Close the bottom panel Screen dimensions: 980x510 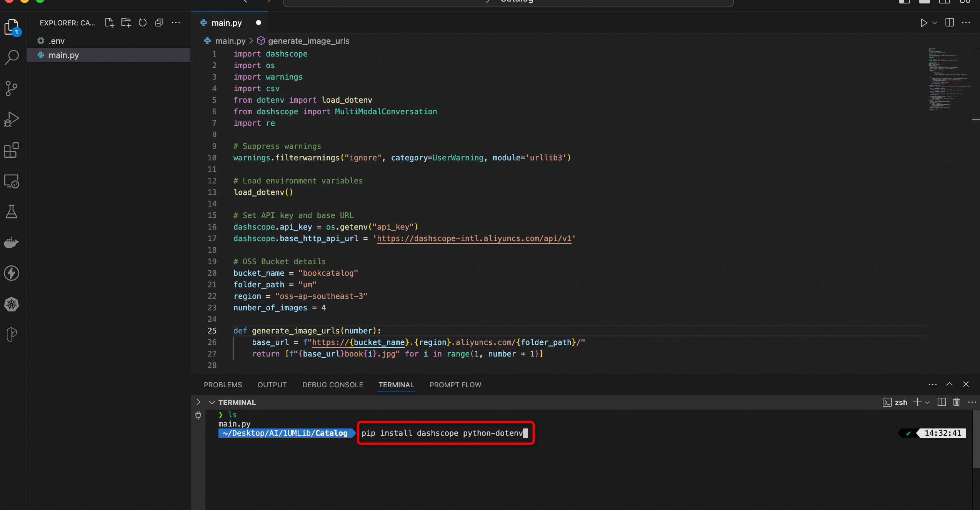click(x=966, y=384)
